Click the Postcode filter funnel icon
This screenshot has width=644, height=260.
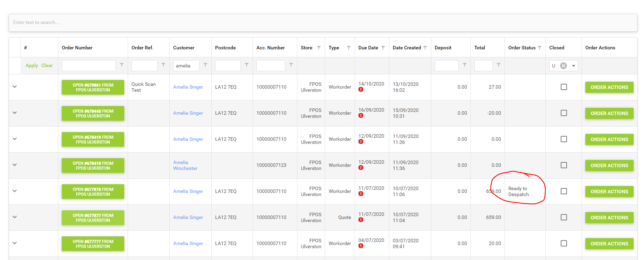click(247, 65)
